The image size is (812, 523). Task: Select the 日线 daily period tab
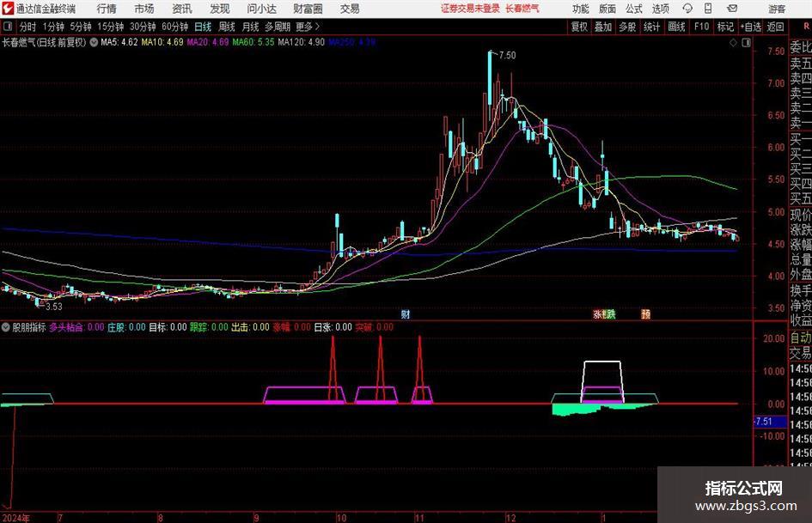(203, 27)
